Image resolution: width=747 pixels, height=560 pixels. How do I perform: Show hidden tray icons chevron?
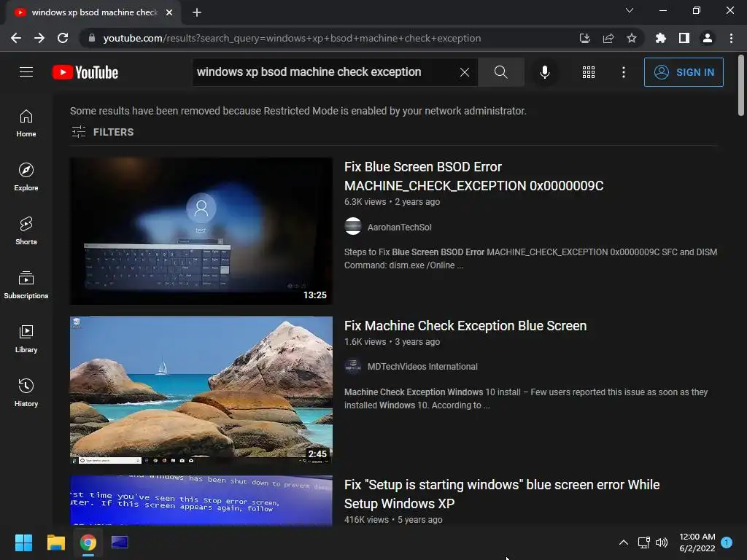tap(623, 542)
